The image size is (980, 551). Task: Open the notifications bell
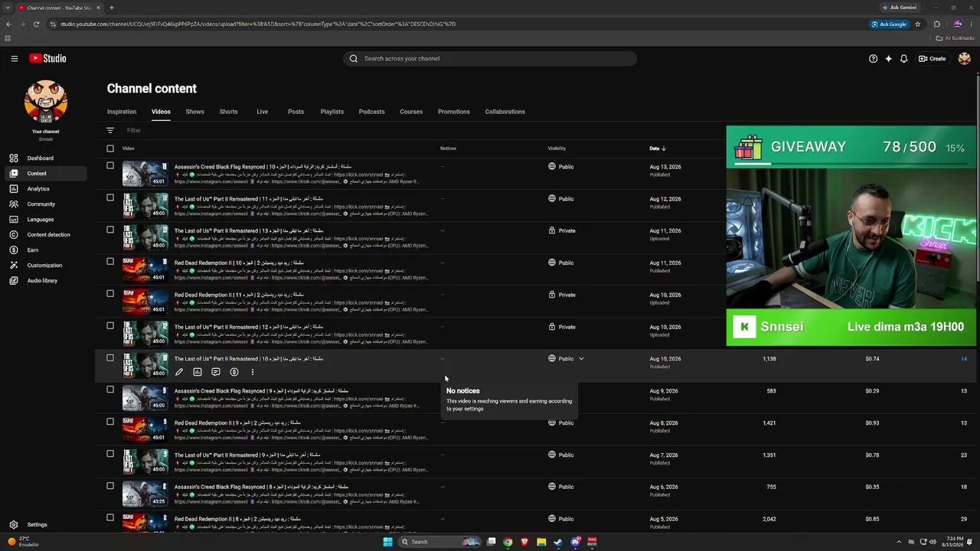(903, 58)
